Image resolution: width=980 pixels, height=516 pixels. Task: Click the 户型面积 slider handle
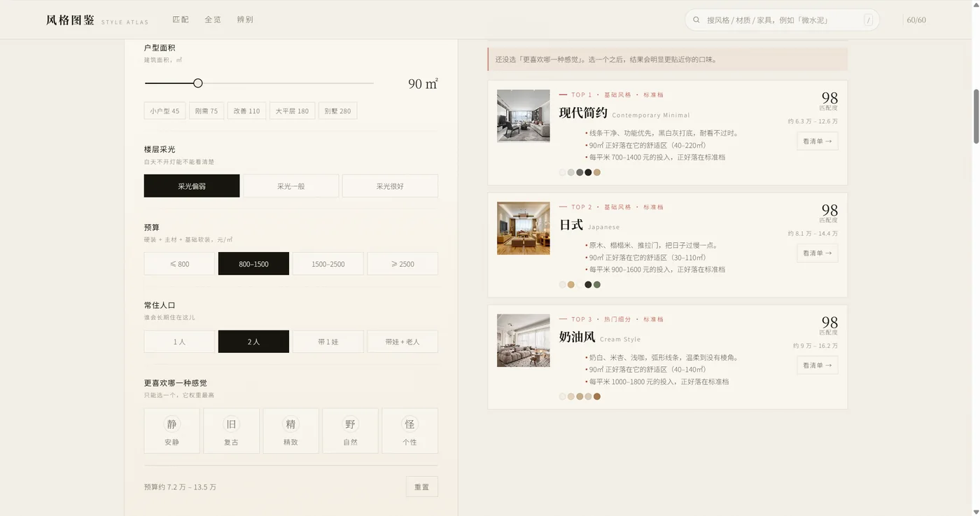[198, 83]
